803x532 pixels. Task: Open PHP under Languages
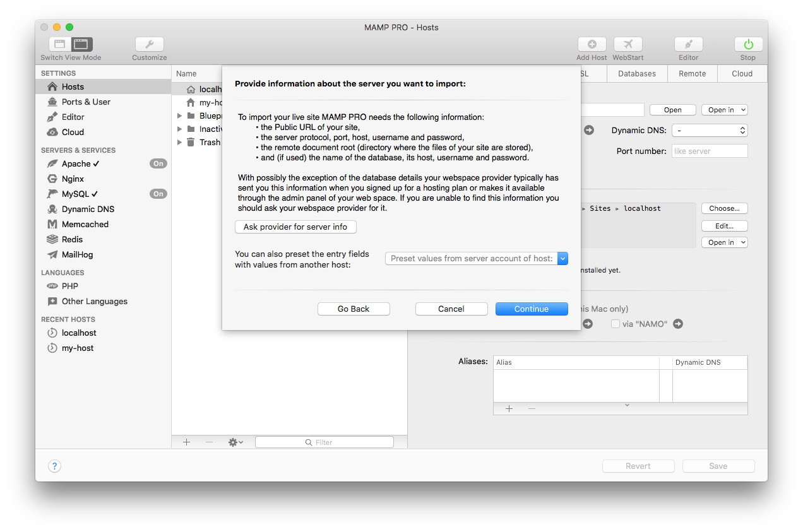click(x=69, y=286)
